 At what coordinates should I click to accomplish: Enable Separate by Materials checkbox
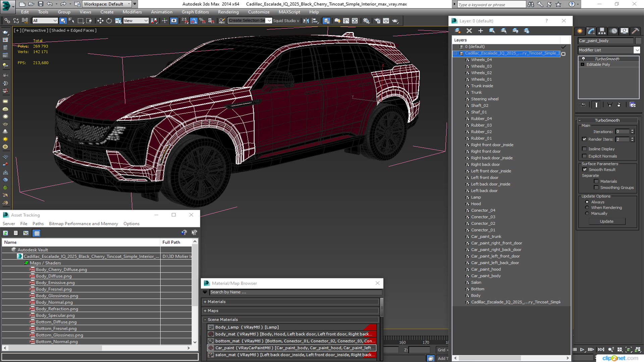pos(596,181)
